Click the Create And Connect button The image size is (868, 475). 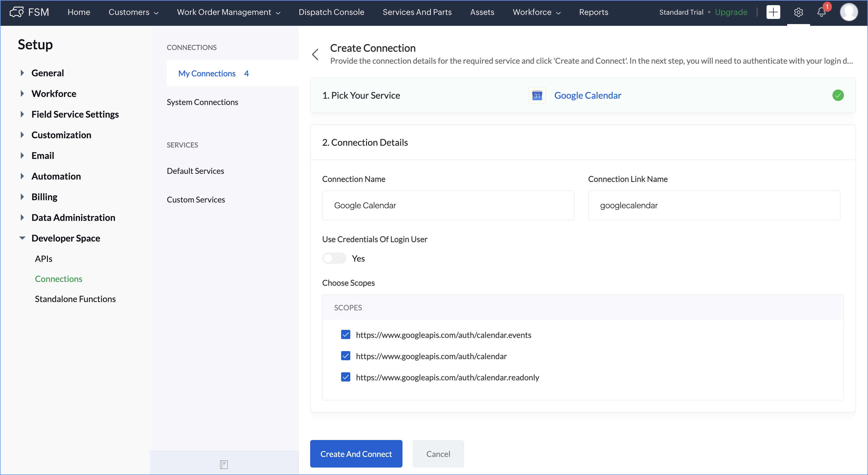pyautogui.click(x=356, y=454)
